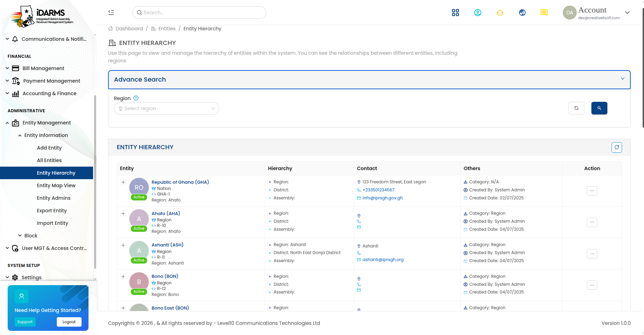
Task: Open action menu for Republic of Ghana
Action: tap(592, 191)
